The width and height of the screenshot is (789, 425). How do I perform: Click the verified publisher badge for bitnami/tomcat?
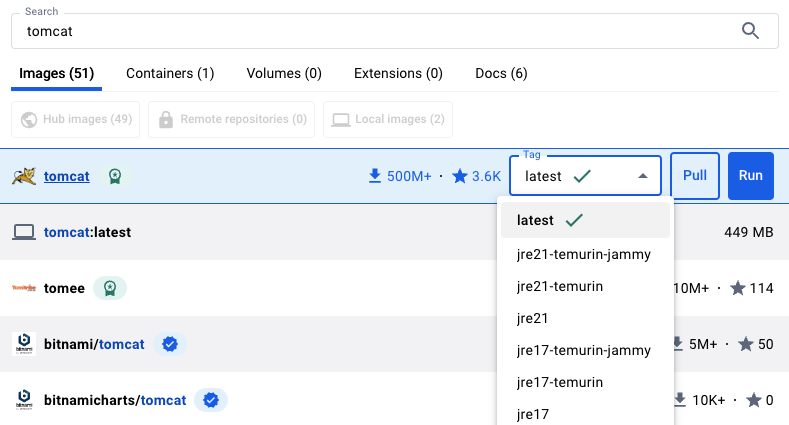(170, 344)
